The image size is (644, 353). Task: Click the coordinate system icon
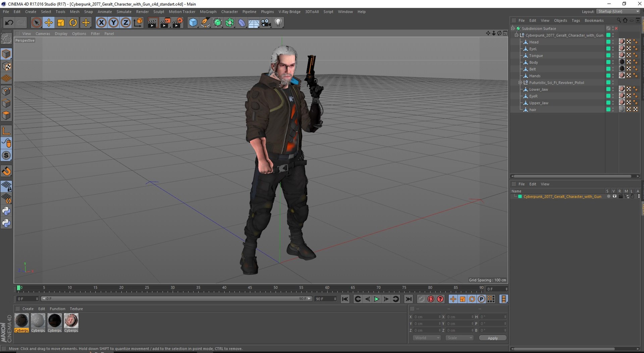pos(138,23)
